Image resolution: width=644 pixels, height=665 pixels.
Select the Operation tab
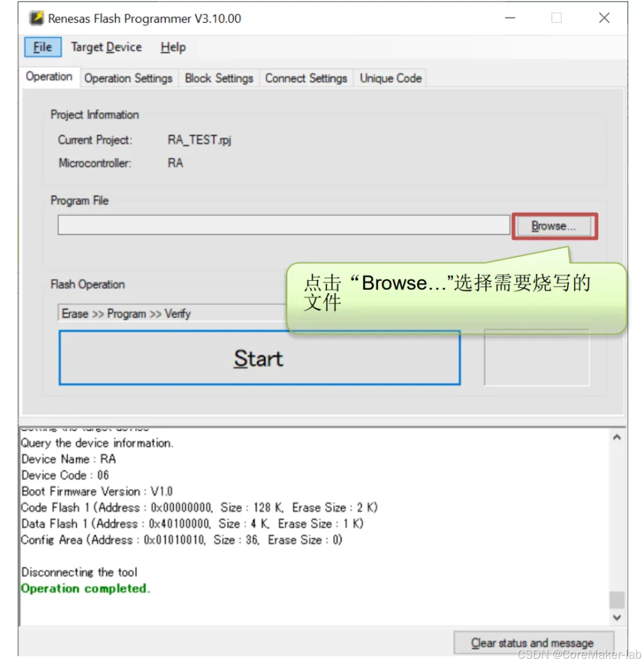click(49, 77)
